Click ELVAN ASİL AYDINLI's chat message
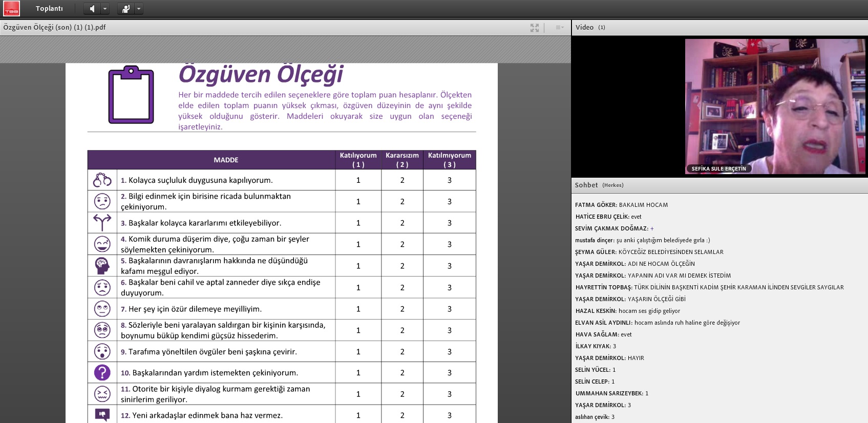The width and height of the screenshot is (868, 423). [657, 323]
